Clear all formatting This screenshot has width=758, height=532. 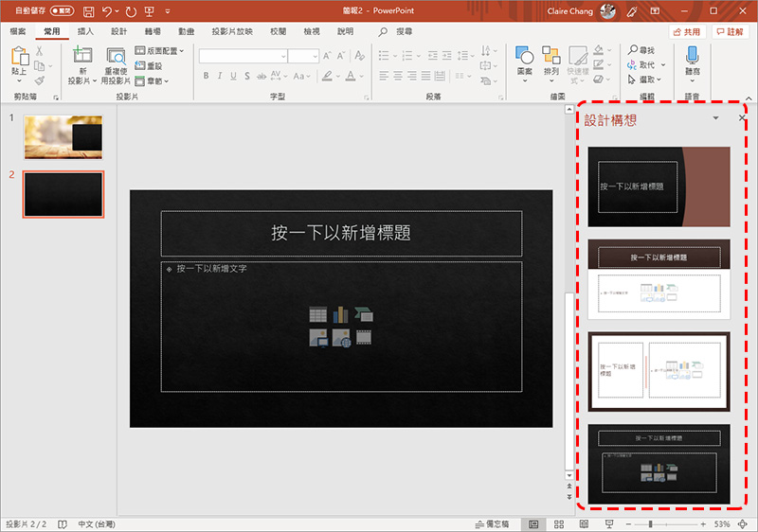(360, 56)
